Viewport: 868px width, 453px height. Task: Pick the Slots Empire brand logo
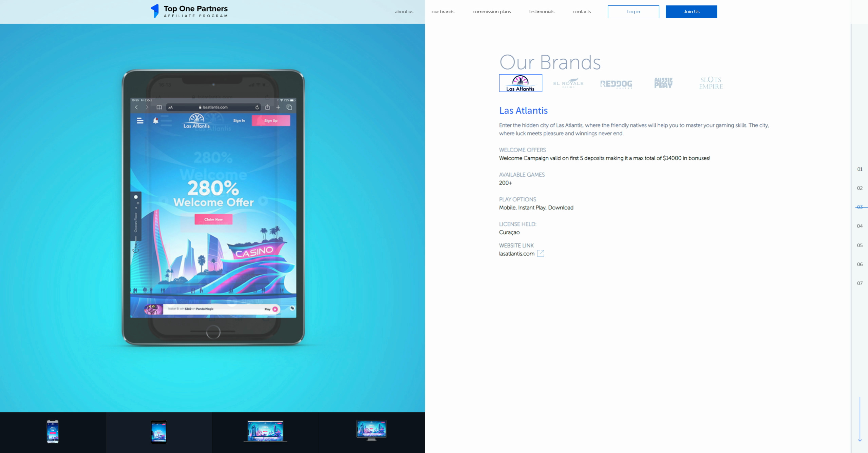711,83
